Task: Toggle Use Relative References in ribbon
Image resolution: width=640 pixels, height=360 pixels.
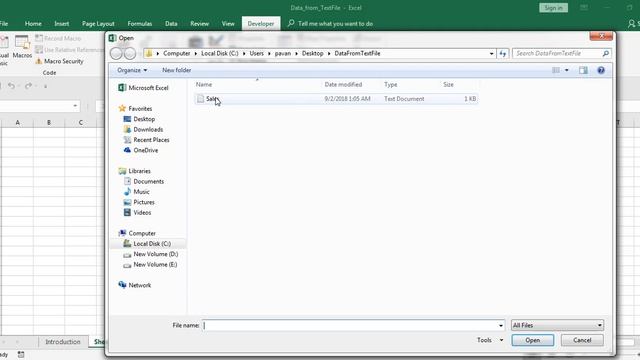Action: click(x=69, y=50)
